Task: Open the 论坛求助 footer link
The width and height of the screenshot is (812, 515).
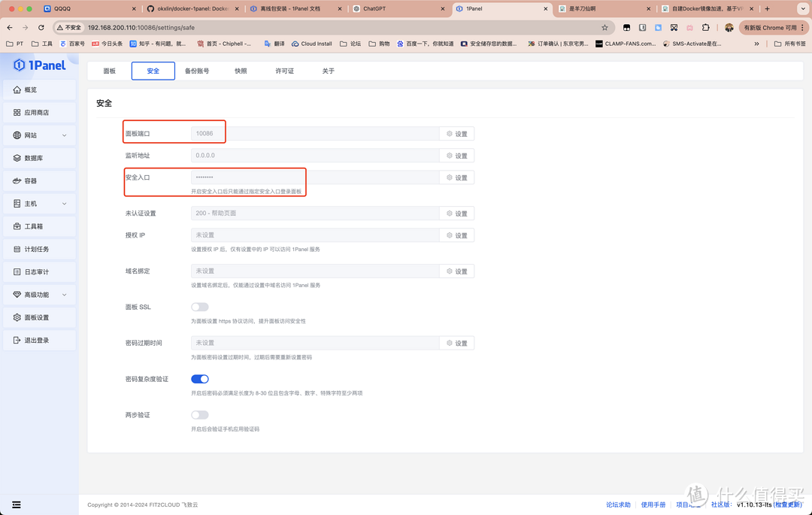Action: click(618, 504)
